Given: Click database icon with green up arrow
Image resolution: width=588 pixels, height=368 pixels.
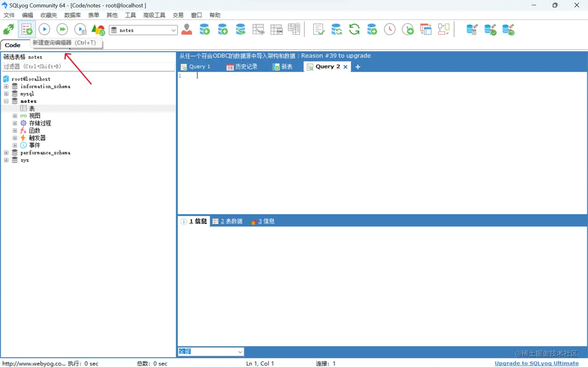Looking at the screenshot, I should tap(222, 30).
